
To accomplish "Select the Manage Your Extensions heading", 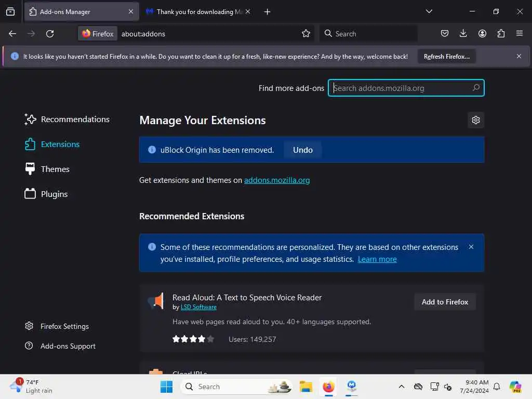I will [x=203, y=121].
